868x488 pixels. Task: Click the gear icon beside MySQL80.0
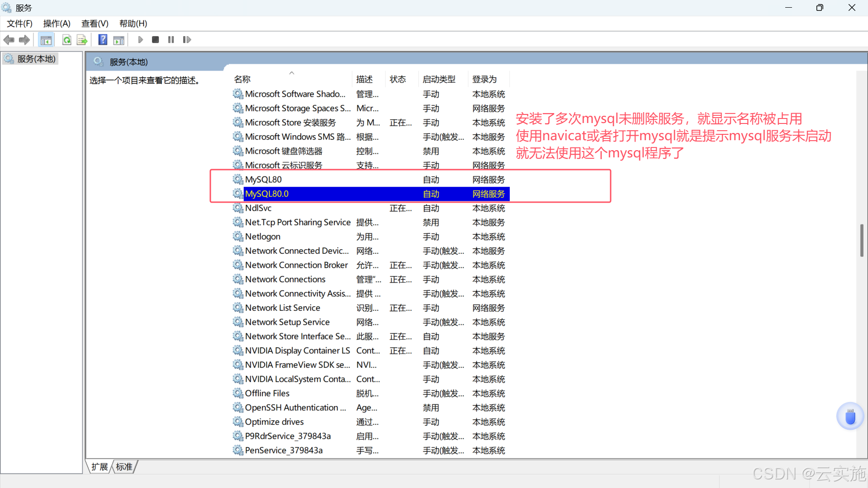click(x=238, y=194)
